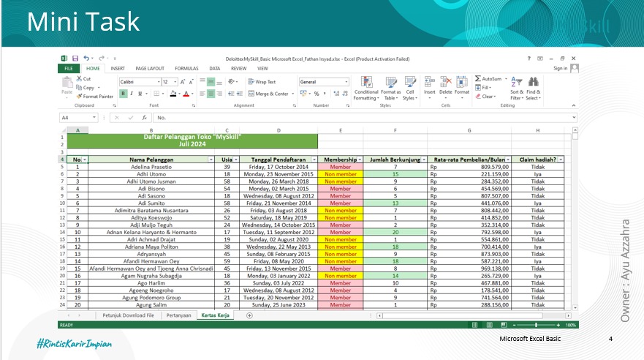Toggle Merge & Center for the cells
Image resolution: width=644 pixels, height=360 pixels.
268,94
